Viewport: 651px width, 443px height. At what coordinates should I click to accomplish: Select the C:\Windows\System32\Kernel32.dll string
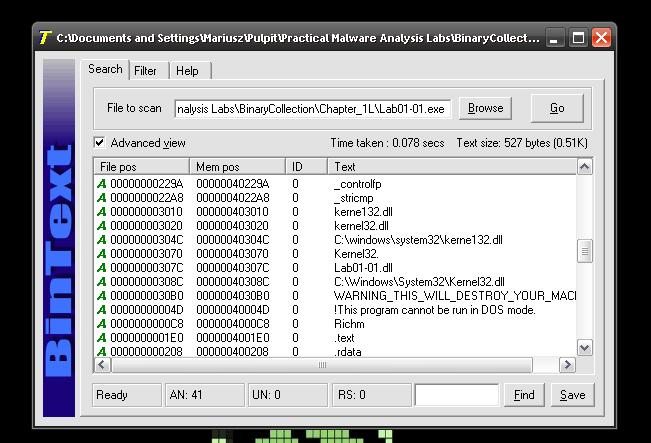pos(419,281)
